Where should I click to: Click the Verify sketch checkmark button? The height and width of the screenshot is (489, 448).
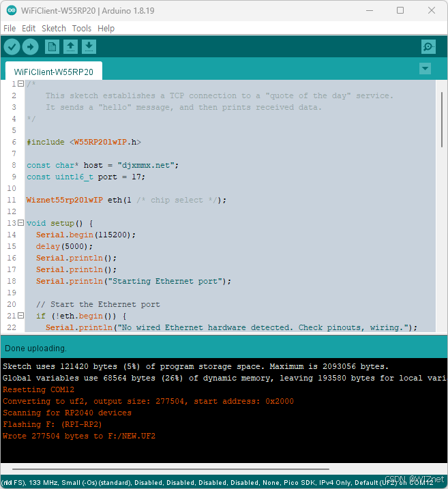(12, 47)
